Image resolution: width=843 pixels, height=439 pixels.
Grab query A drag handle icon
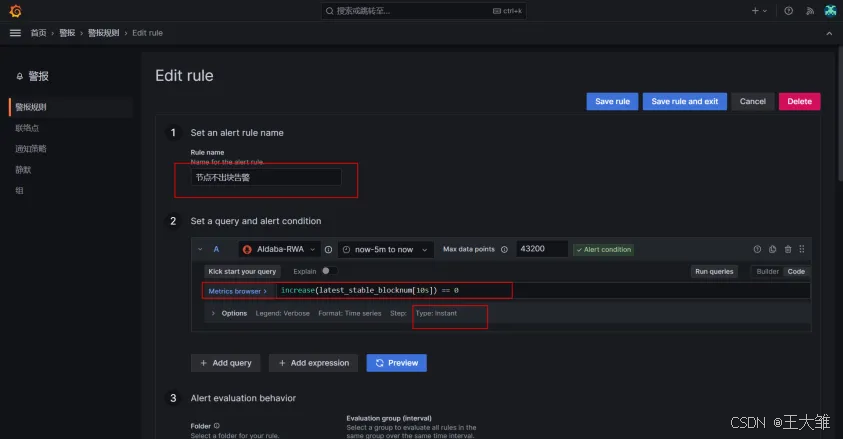pos(802,249)
